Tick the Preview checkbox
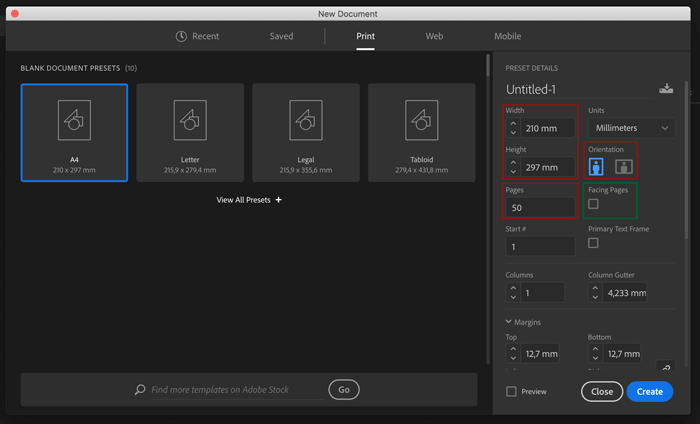 pos(511,391)
